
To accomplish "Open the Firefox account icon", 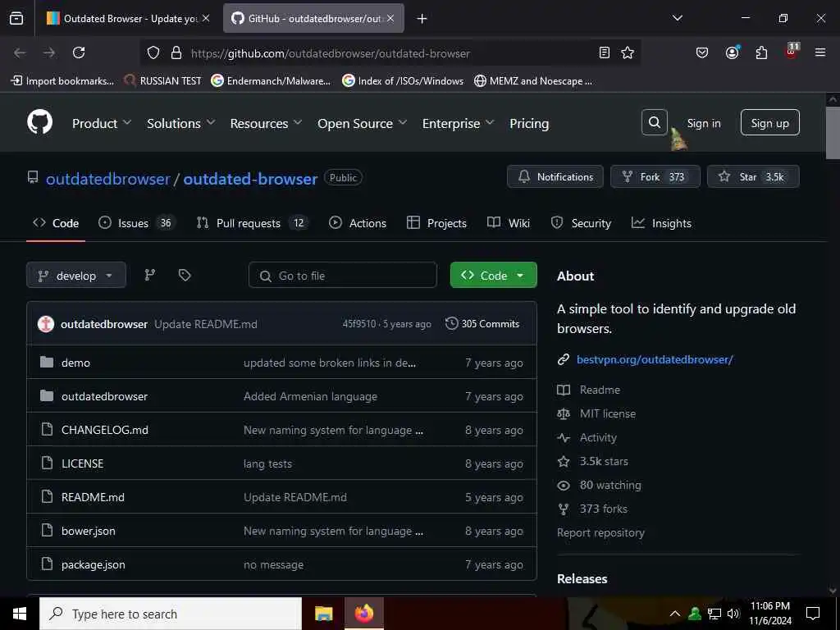I will pos(732,52).
